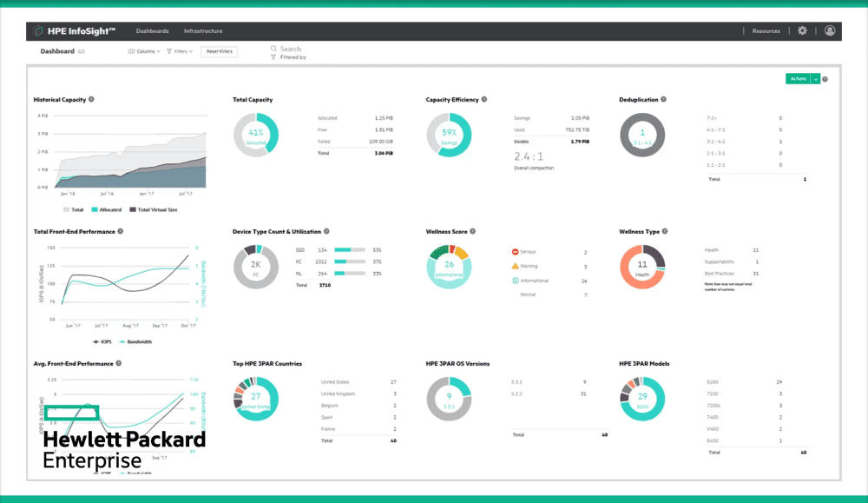Select OS version 3.3.1 row
Viewport: 868px width, 503px height.
549,382
